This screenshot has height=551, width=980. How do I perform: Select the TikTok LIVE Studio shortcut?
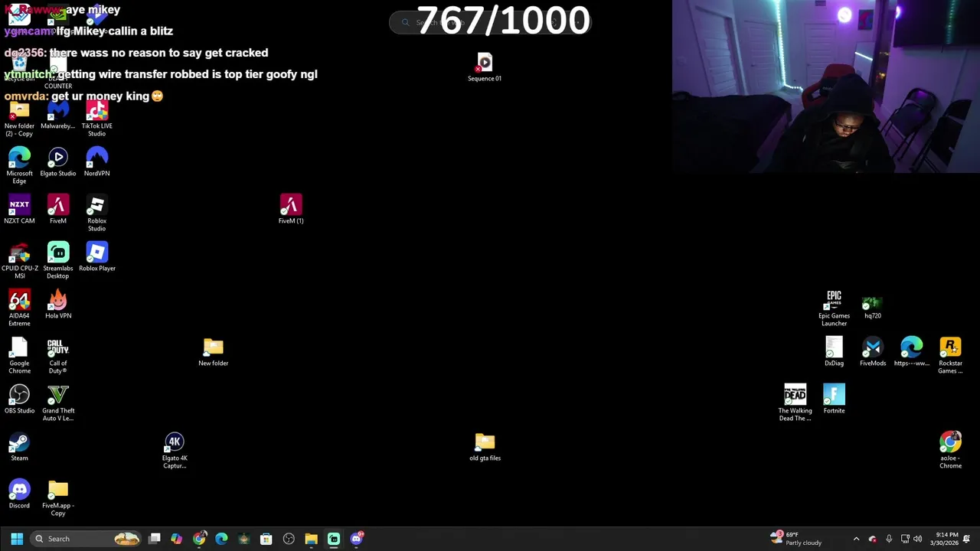pyautogui.click(x=96, y=119)
